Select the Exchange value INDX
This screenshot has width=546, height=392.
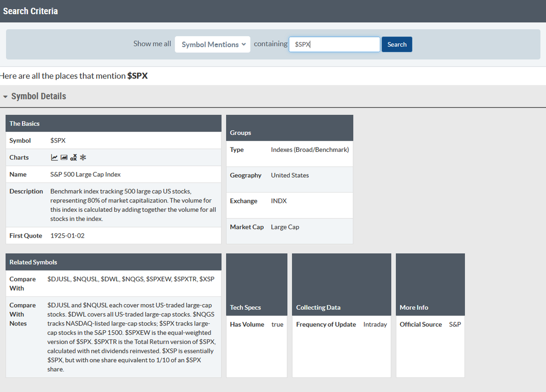pyautogui.click(x=279, y=201)
